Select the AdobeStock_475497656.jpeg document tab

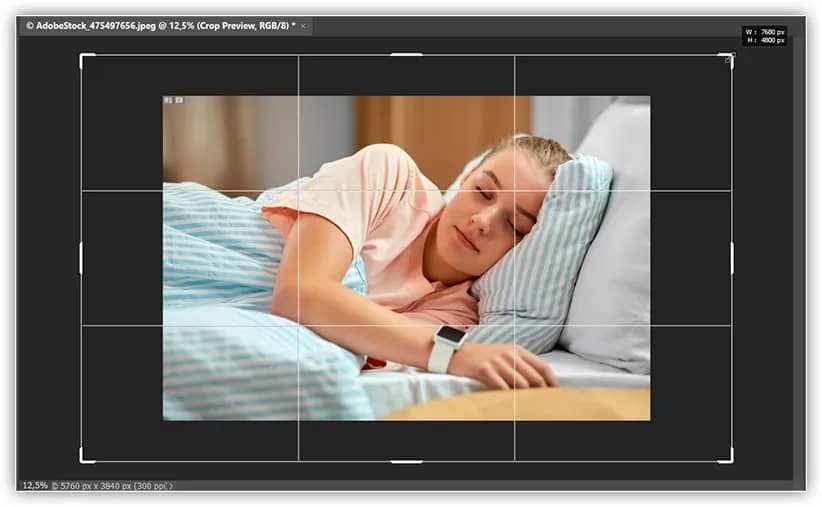[165, 26]
